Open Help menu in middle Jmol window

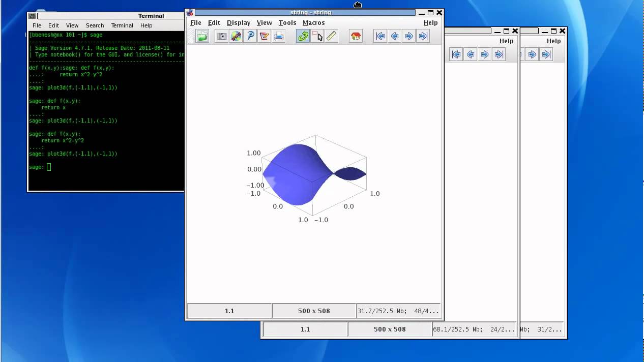(507, 41)
